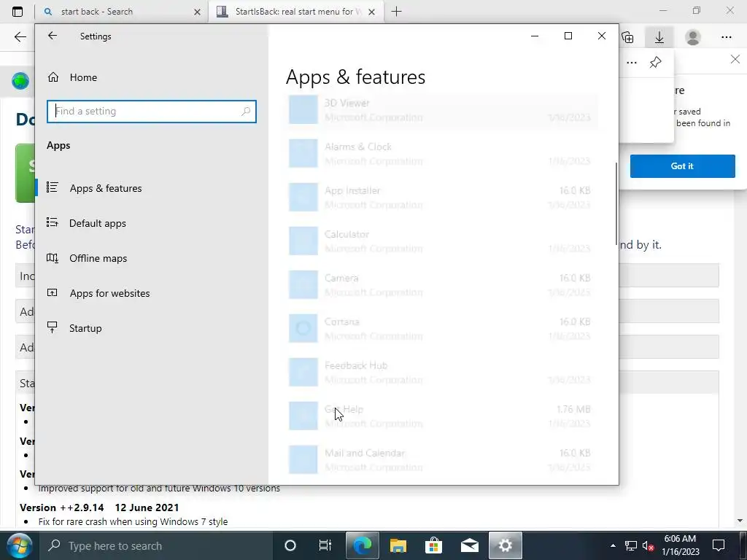Open downloads panel more options
Screen dimensions: 747x560
click(632, 63)
